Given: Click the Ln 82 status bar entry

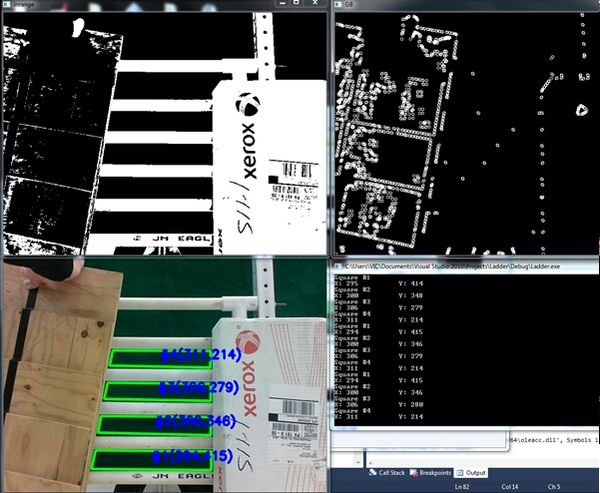Looking at the screenshot, I should tap(462, 487).
